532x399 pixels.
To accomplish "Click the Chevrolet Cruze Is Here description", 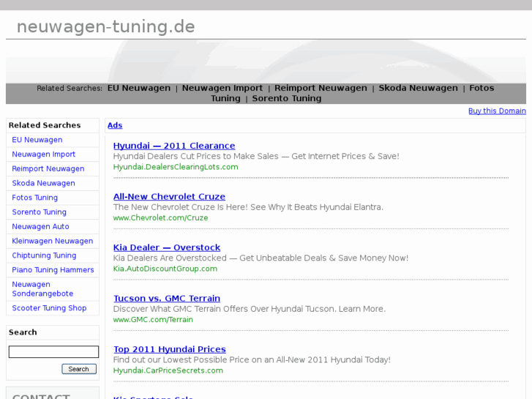I will pos(248,207).
